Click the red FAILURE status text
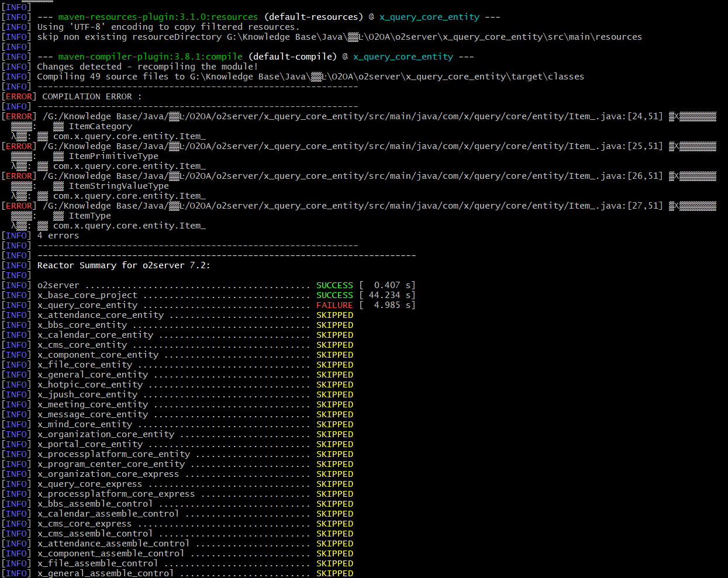 [x=334, y=305]
